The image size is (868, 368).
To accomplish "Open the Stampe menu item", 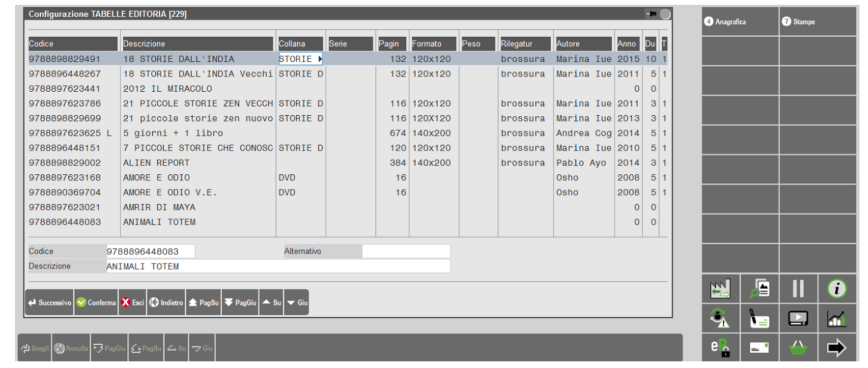I will [x=799, y=22].
